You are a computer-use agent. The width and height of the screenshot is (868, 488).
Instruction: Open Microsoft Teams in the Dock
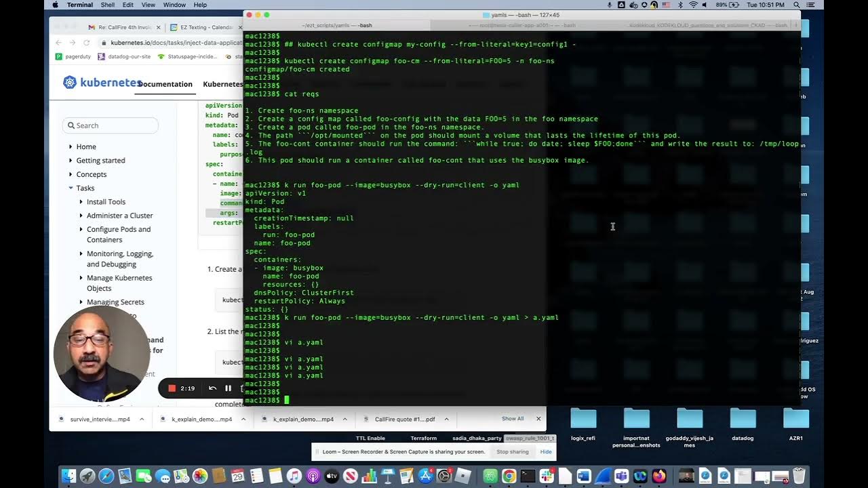(x=622, y=476)
